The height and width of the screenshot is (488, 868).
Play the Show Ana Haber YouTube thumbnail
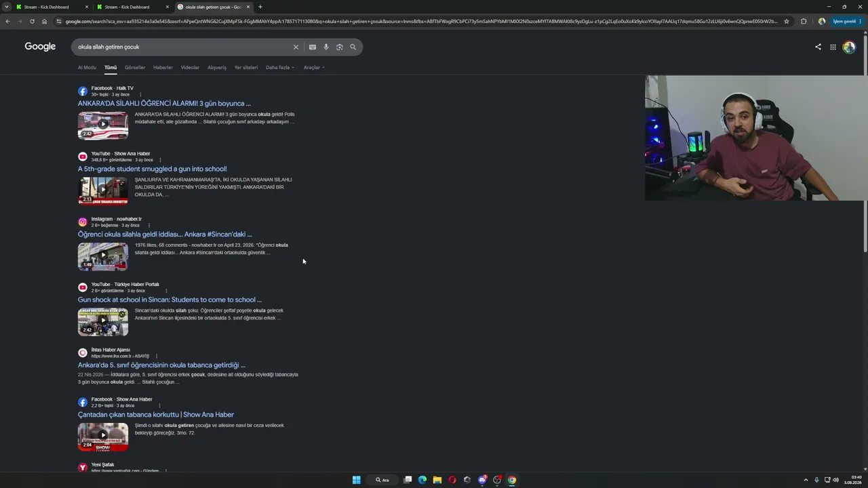pos(103,190)
